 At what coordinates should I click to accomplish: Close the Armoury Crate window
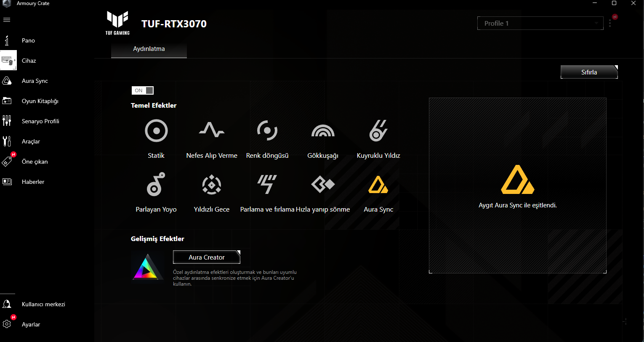point(633,3)
